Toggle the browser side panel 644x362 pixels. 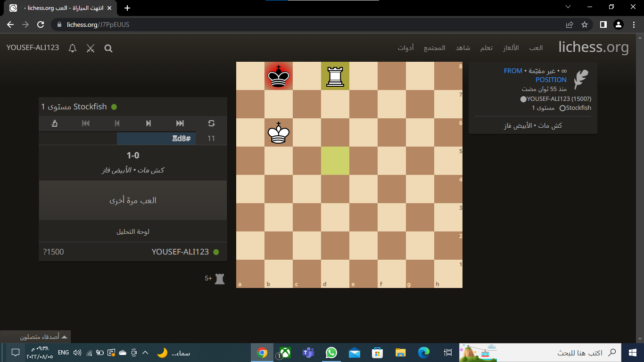coord(603,25)
